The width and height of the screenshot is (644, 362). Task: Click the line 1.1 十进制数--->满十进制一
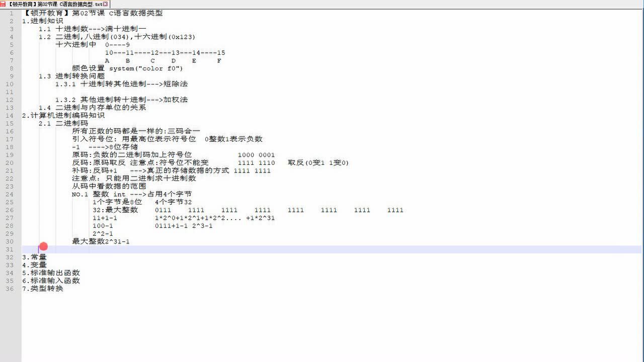coord(93,29)
